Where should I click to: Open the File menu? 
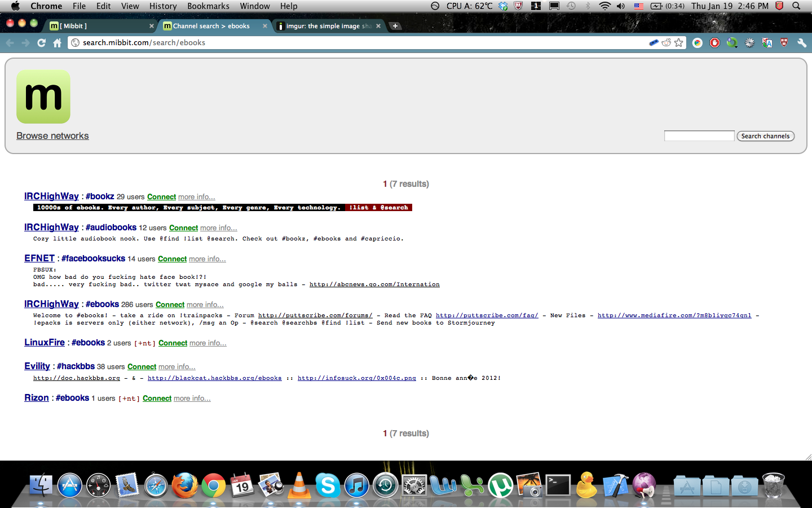coord(79,6)
